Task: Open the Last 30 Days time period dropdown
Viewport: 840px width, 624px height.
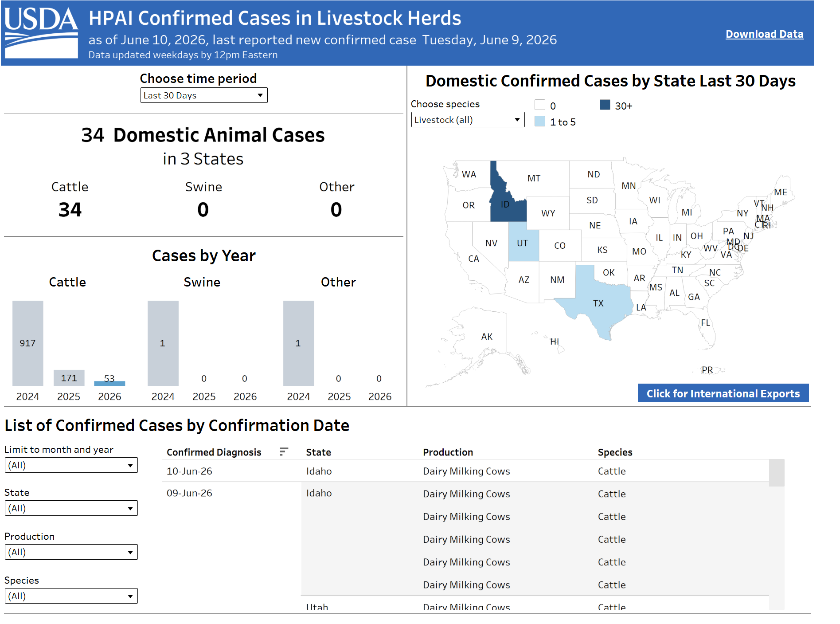Action: pos(204,95)
